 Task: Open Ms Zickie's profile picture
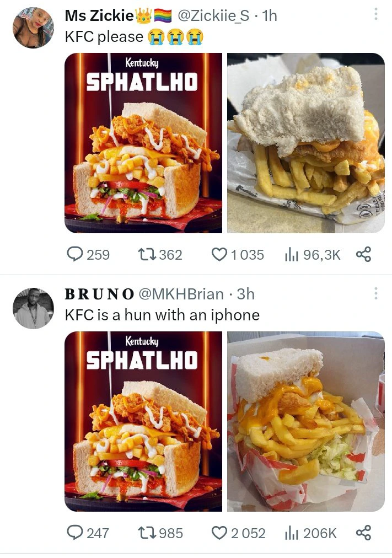pos(33,28)
